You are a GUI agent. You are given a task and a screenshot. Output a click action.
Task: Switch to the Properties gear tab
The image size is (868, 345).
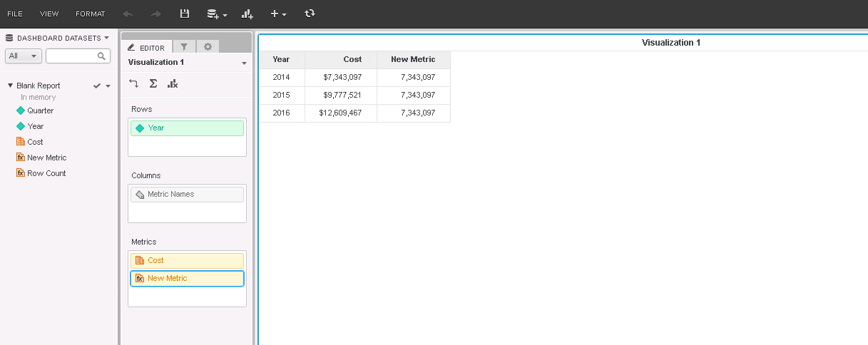[x=208, y=47]
